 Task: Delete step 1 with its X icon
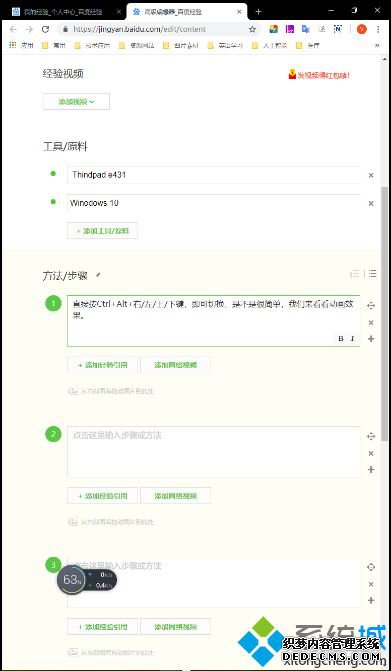371,322
